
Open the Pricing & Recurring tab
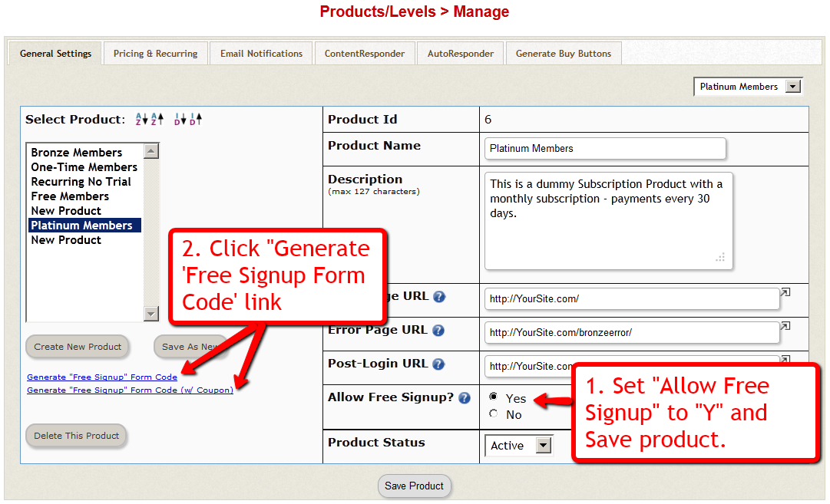(156, 54)
